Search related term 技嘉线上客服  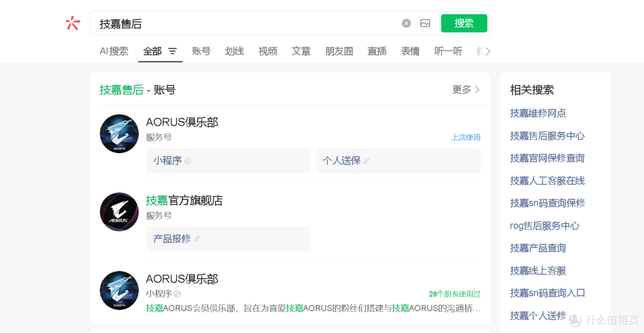click(x=538, y=270)
